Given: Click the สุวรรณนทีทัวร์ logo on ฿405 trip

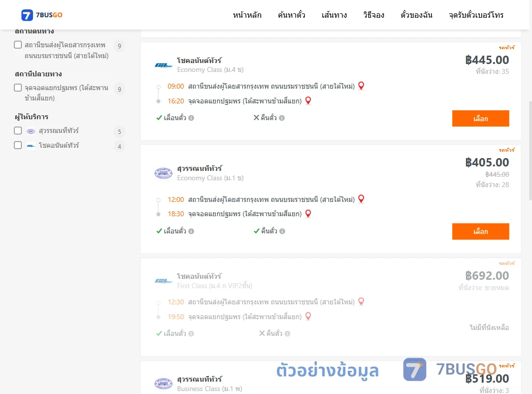Looking at the screenshot, I should pos(164,173).
